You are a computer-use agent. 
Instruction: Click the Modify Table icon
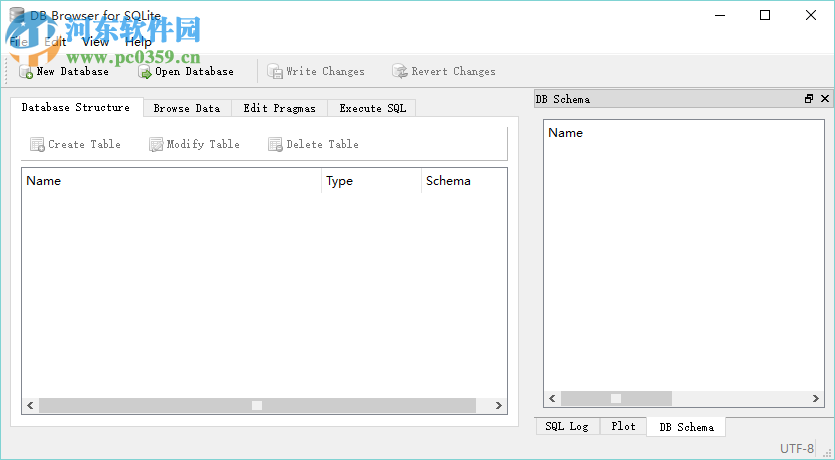tap(156, 144)
